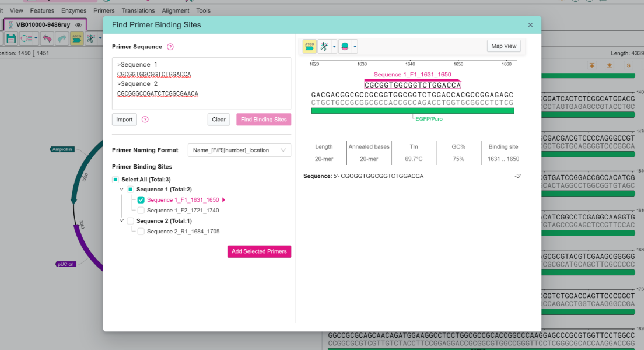Toggle the Select All (Total:3) checkbox
Screen dimensions: 644x350
pyautogui.click(x=116, y=180)
